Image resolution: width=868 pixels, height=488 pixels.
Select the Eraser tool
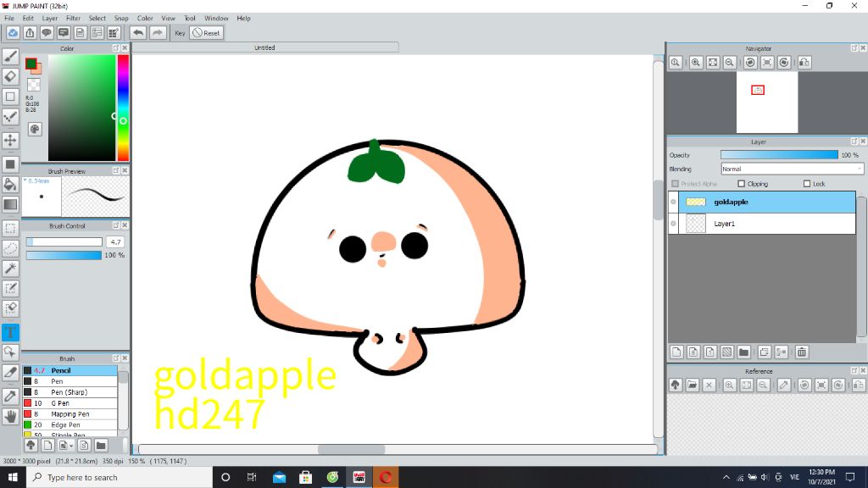click(x=10, y=76)
